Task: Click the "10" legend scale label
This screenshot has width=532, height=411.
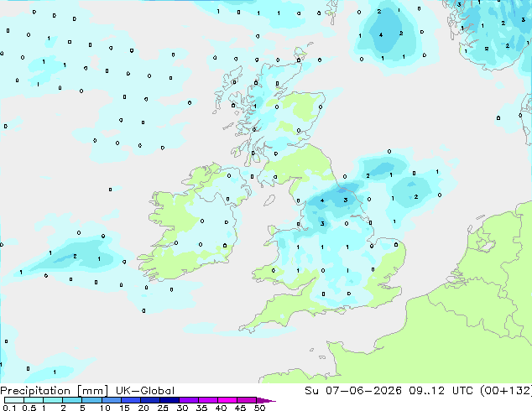Action: point(105,408)
